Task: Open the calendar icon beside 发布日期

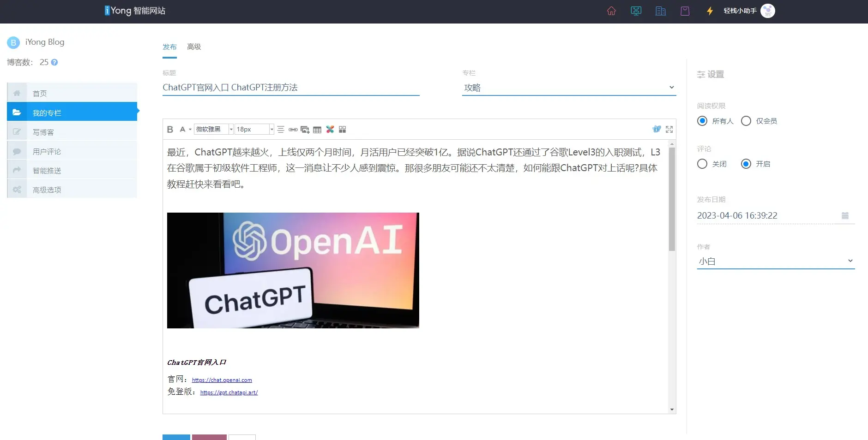Action: pos(844,215)
